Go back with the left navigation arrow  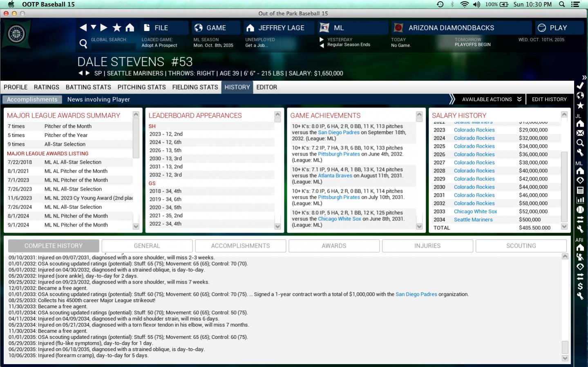pyautogui.click(x=83, y=27)
